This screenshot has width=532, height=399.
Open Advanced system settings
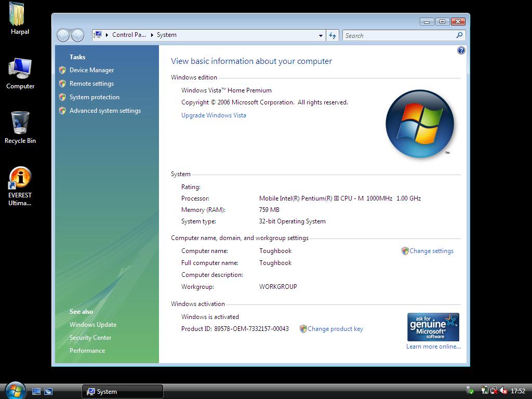point(105,111)
